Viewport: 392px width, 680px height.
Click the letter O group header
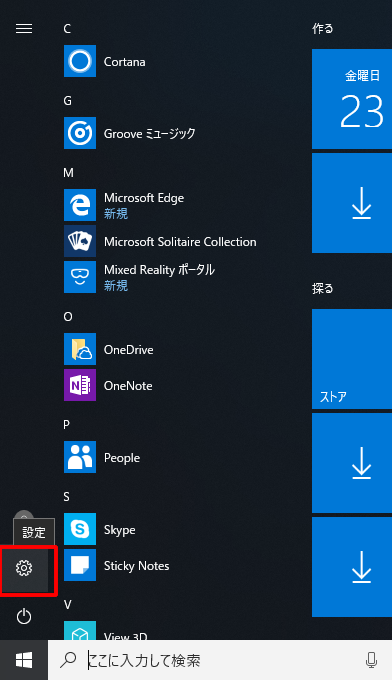(x=68, y=317)
